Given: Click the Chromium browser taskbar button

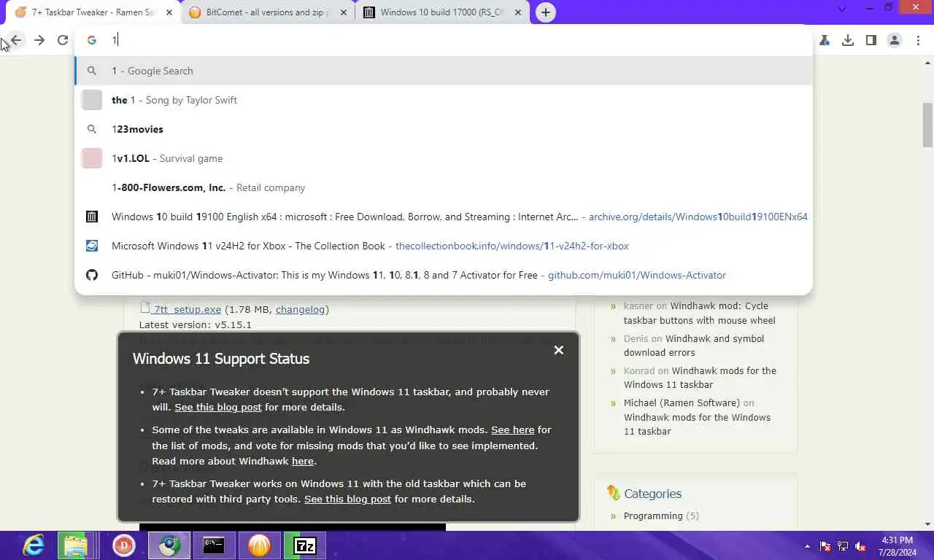Looking at the screenshot, I should pos(169,545).
